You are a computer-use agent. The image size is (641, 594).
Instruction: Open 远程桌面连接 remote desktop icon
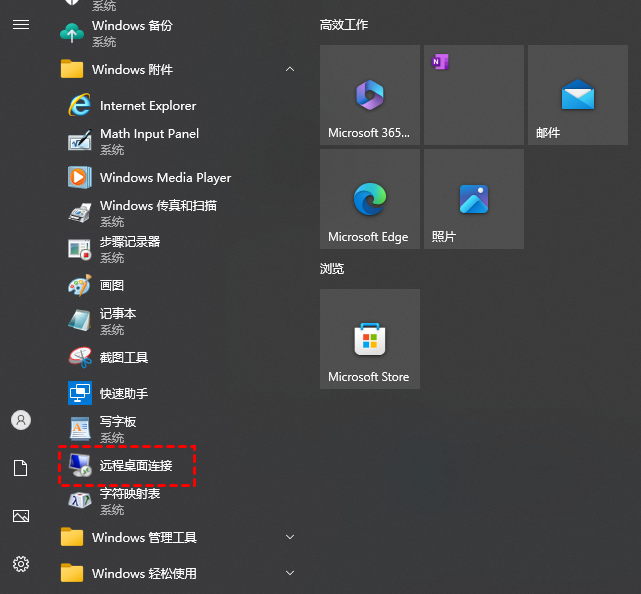[x=80, y=465]
